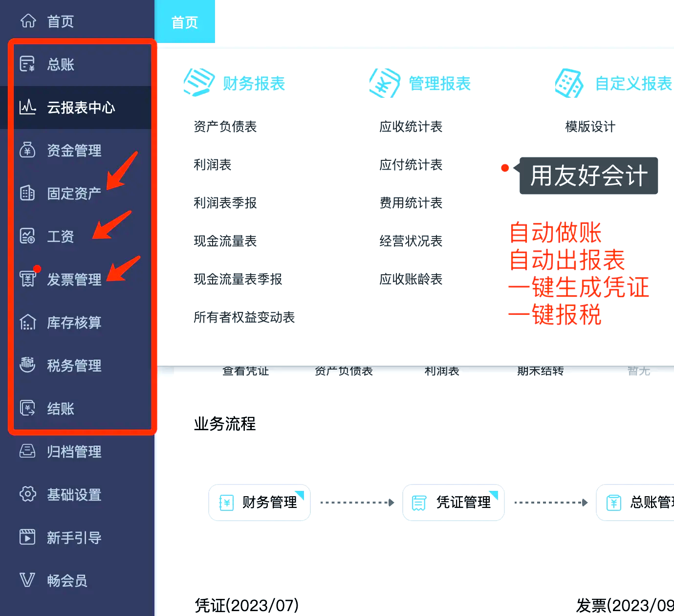Click the 凭证(2023/07) heading
The image size is (674, 616).
[x=246, y=605]
